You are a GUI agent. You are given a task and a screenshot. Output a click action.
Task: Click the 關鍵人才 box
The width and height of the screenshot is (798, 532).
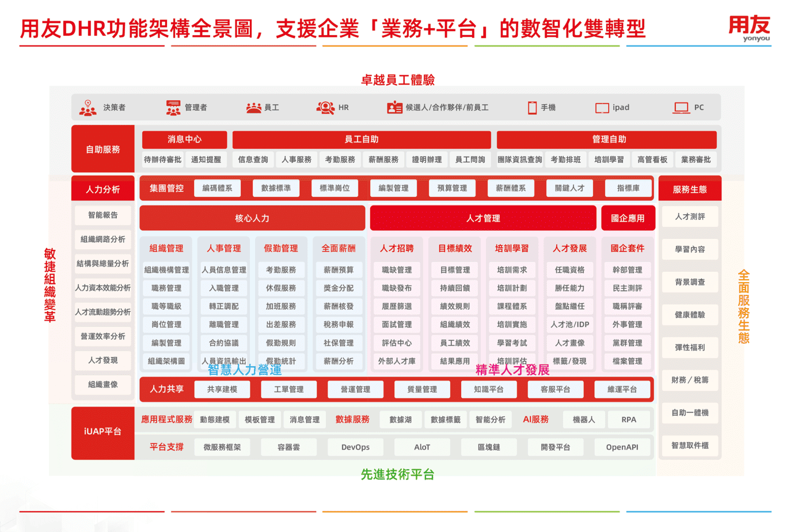tap(570, 188)
